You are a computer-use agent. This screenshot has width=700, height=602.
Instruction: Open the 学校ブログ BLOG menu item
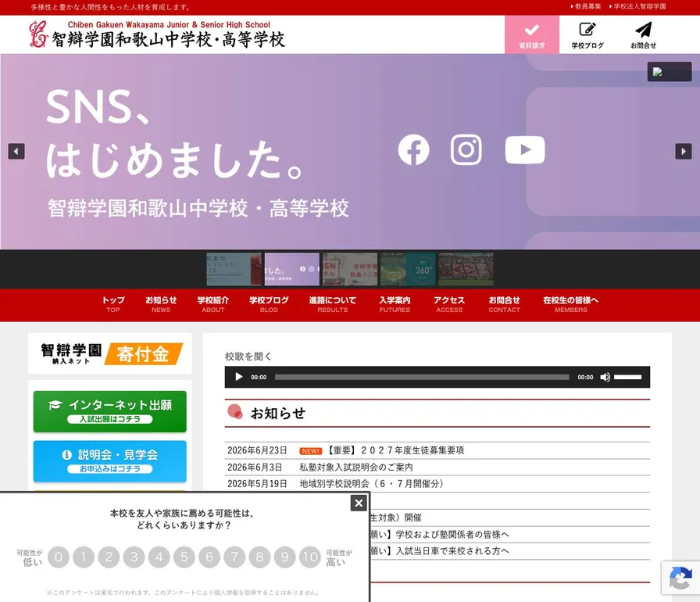[269, 305]
